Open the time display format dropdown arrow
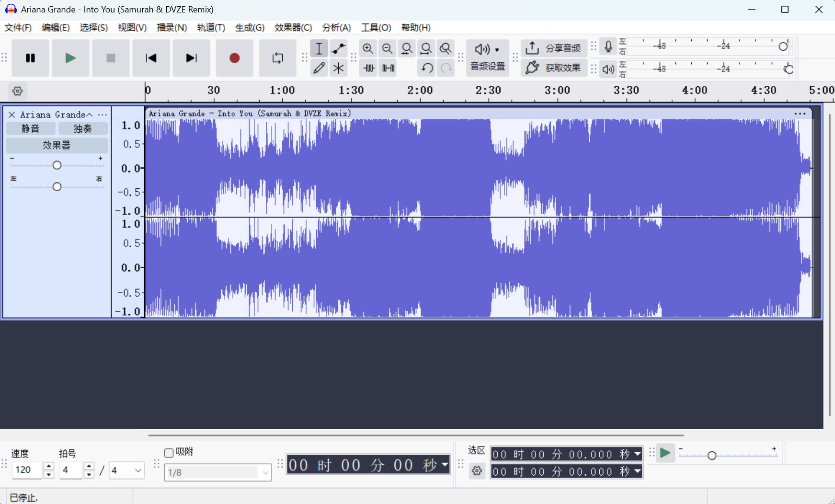 (x=445, y=465)
